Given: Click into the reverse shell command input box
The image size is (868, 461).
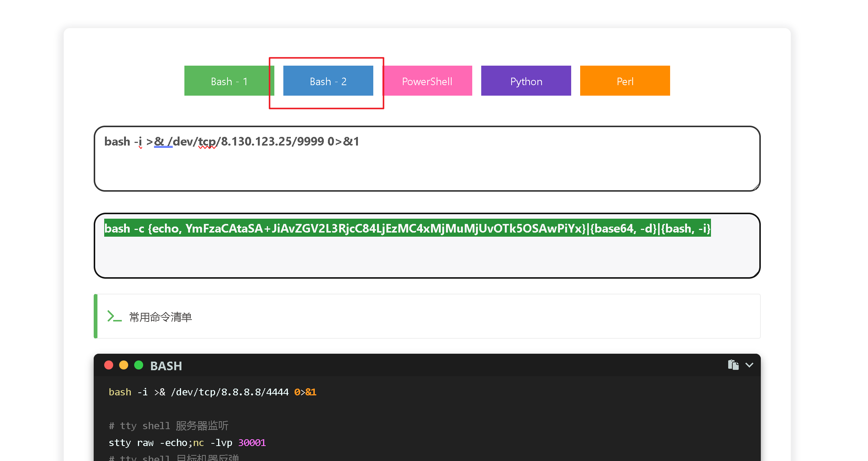Looking at the screenshot, I should [x=427, y=165].
